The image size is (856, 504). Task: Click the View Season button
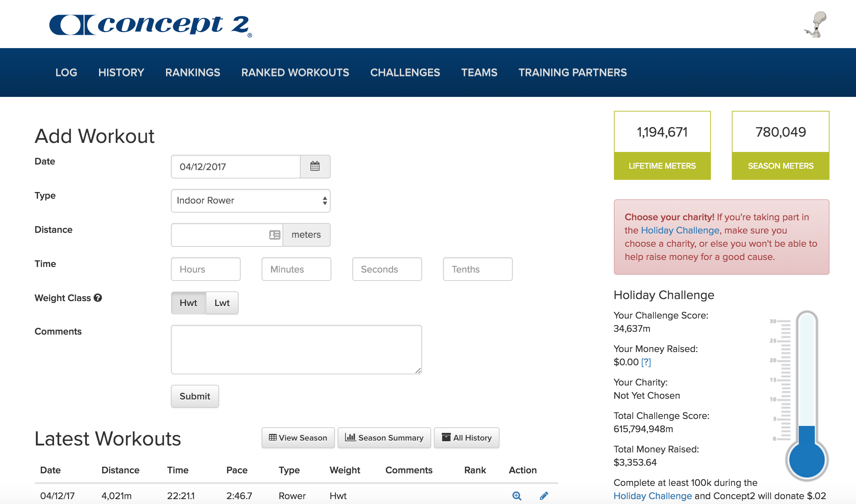point(298,438)
